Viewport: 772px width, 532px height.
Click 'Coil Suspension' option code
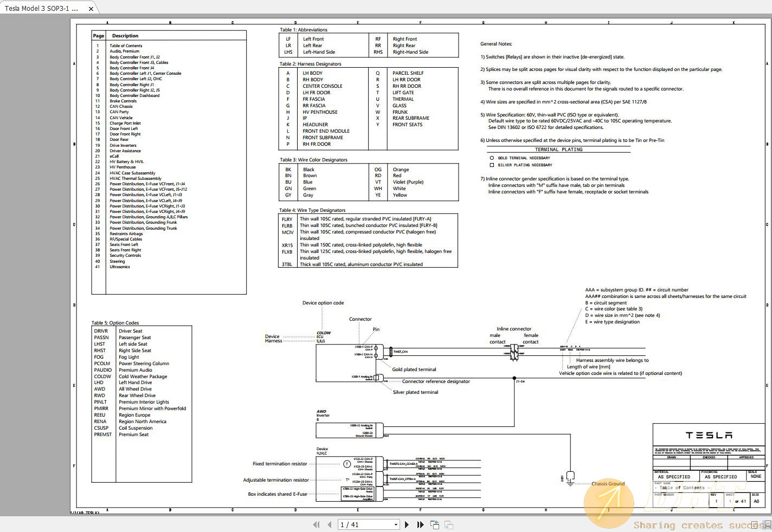[136, 428]
